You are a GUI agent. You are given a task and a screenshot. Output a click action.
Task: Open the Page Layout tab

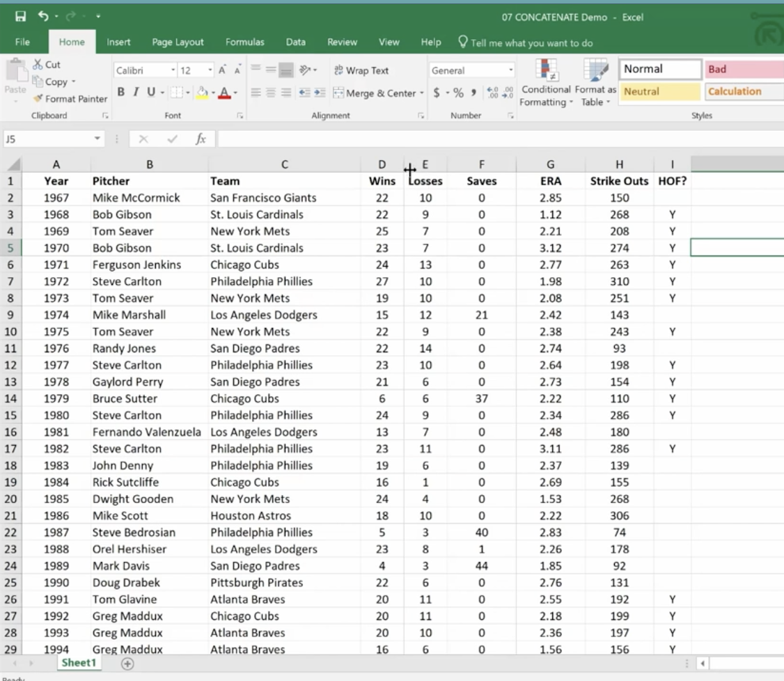point(178,42)
